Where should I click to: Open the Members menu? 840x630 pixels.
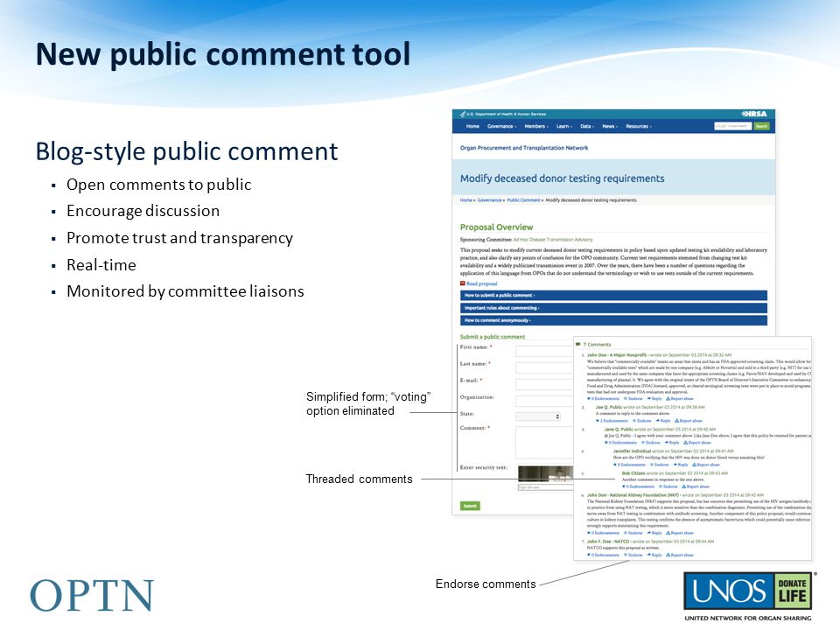point(536,126)
